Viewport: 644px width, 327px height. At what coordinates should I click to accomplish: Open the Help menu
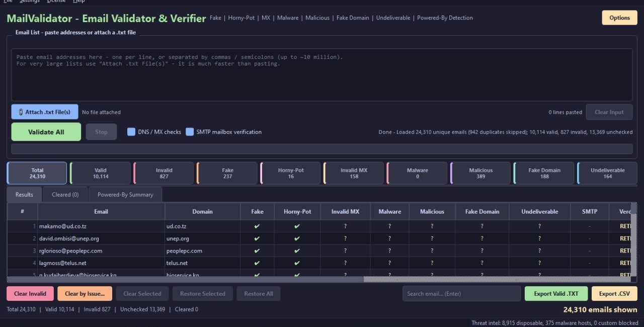pyautogui.click(x=79, y=2)
